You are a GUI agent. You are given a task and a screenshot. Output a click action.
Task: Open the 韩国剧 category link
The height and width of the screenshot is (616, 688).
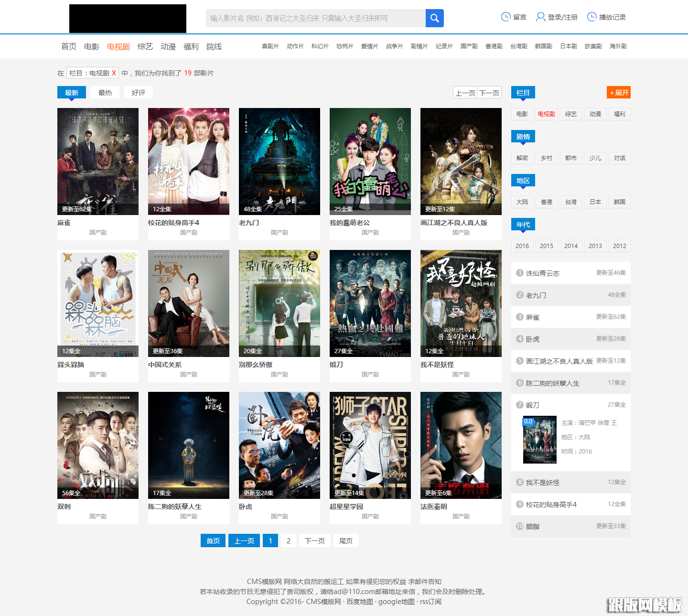point(543,46)
